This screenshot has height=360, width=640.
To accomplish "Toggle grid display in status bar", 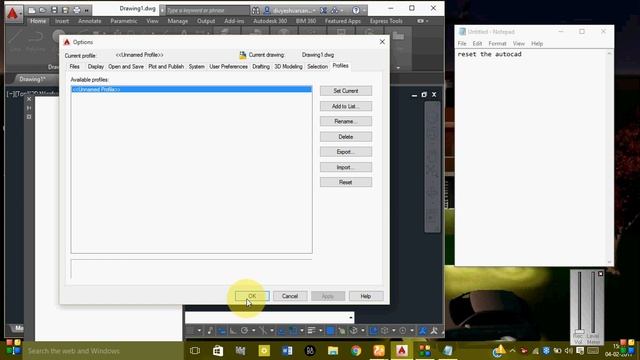I will tap(190, 331).
